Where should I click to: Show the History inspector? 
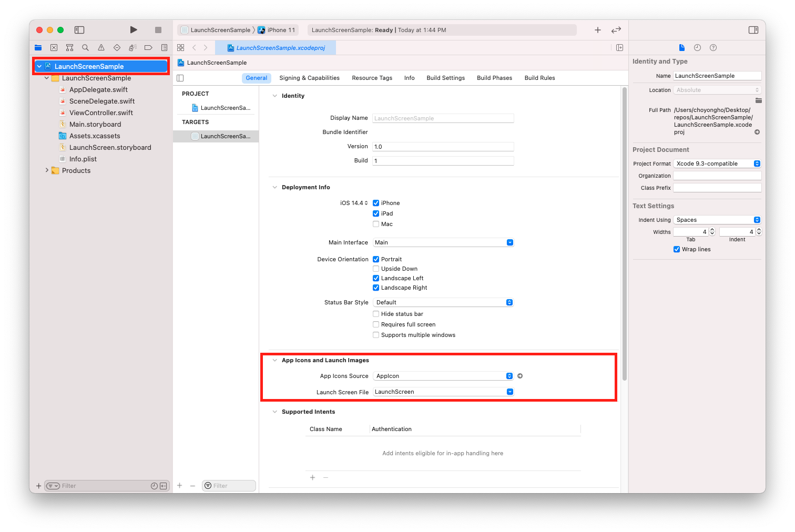[x=697, y=47]
